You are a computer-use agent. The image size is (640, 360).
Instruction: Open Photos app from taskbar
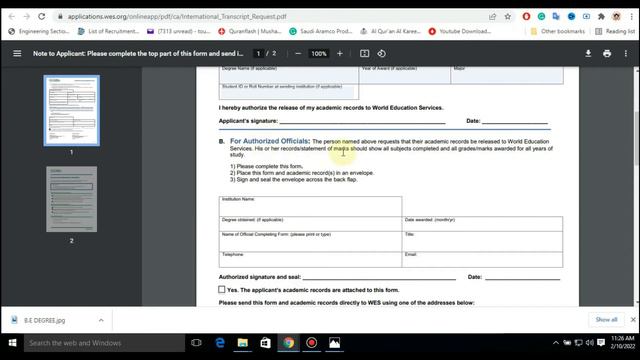(x=334, y=343)
